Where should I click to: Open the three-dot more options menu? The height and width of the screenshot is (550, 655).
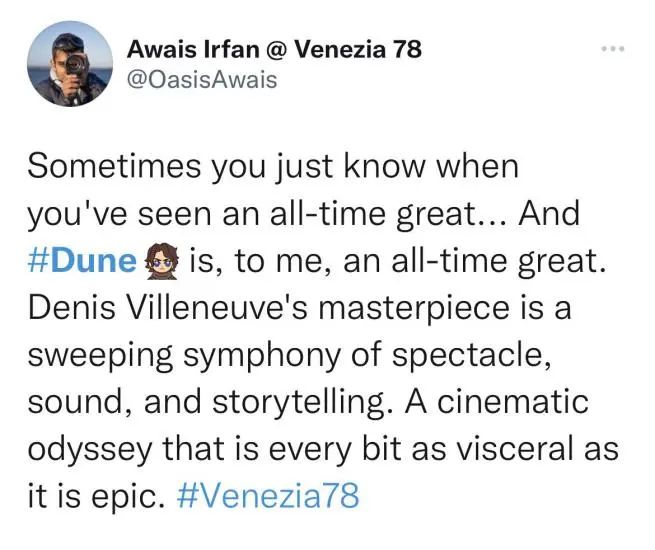click(613, 49)
